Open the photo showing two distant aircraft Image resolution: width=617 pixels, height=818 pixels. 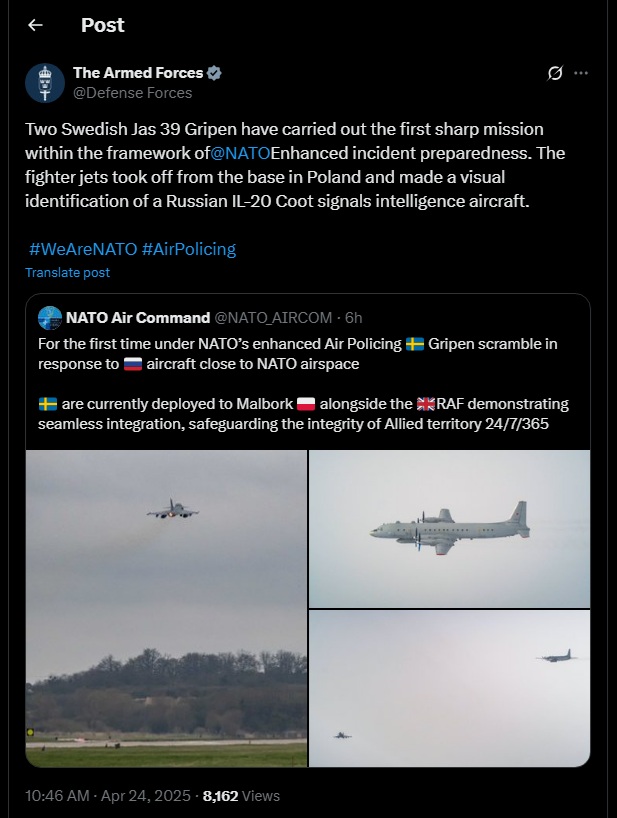click(x=449, y=688)
